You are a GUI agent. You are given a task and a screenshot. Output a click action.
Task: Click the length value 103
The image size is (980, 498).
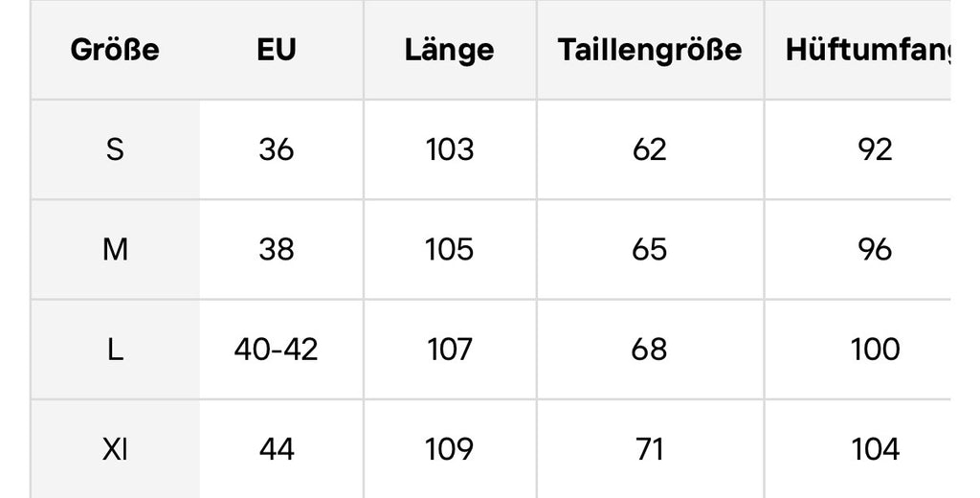tap(449, 149)
